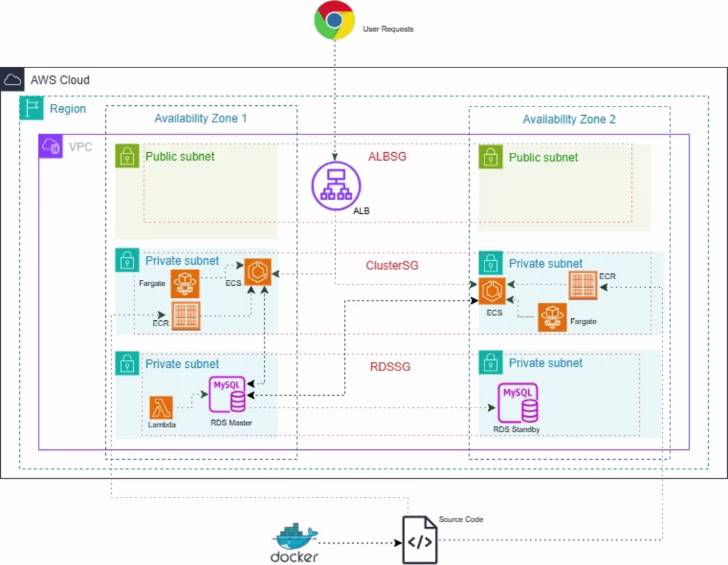Select the 'RDS Master' label
The height and width of the screenshot is (565, 728).
tap(231, 423)
